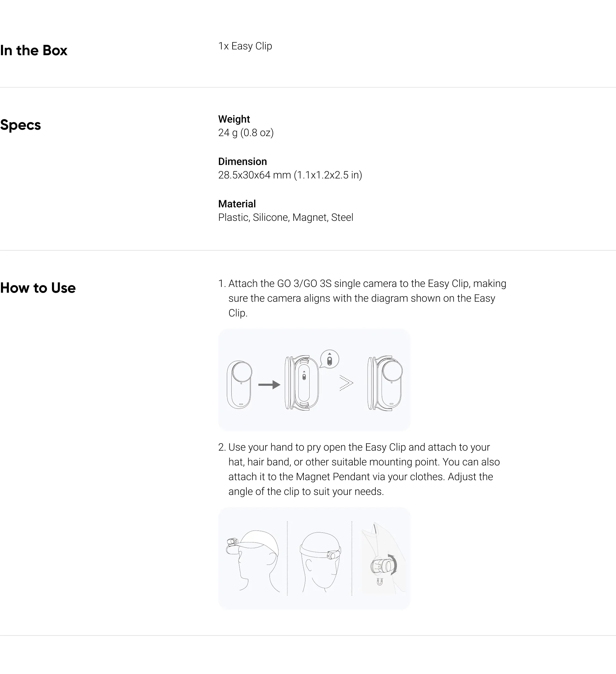Click the first attachment diagram image
The width and height of the screenshot is (616, 674).
314,380
